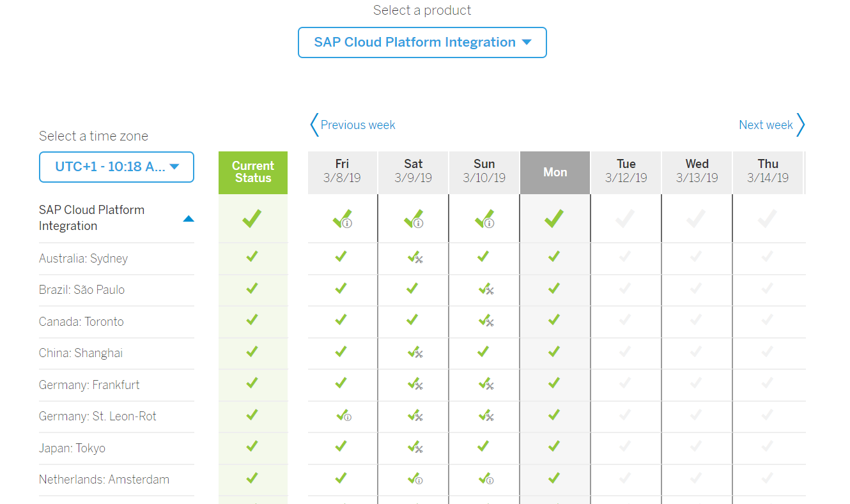Select the Thu 3/14/19 column header
The image size is (850, 504).
click(768, 172)
